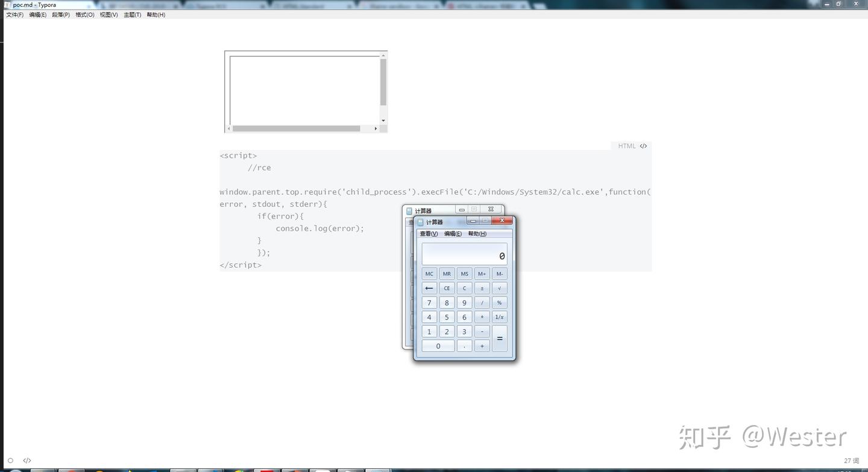Toggle the sidebar circle icon in status bar
The height and width of the screenshot is (472, 868).
pyautogui.click(x=10, y=461)
